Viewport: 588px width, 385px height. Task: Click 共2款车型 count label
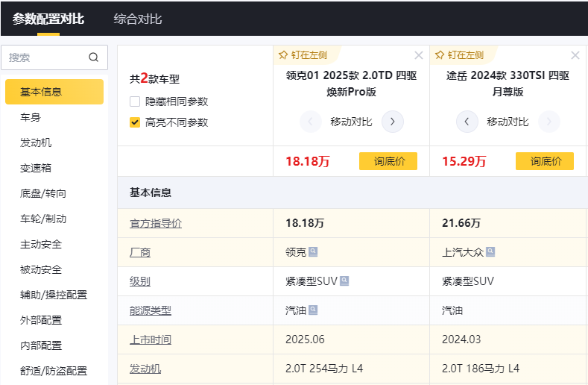click(x=154, y=78)
